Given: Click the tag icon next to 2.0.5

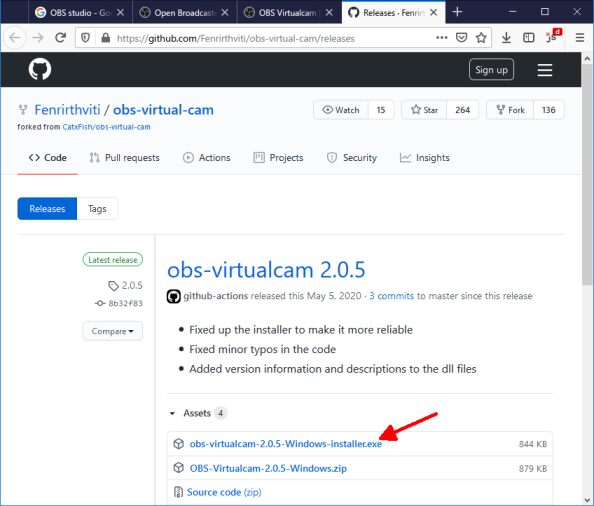Looking at the screenshot, I should tap(113, 286).
